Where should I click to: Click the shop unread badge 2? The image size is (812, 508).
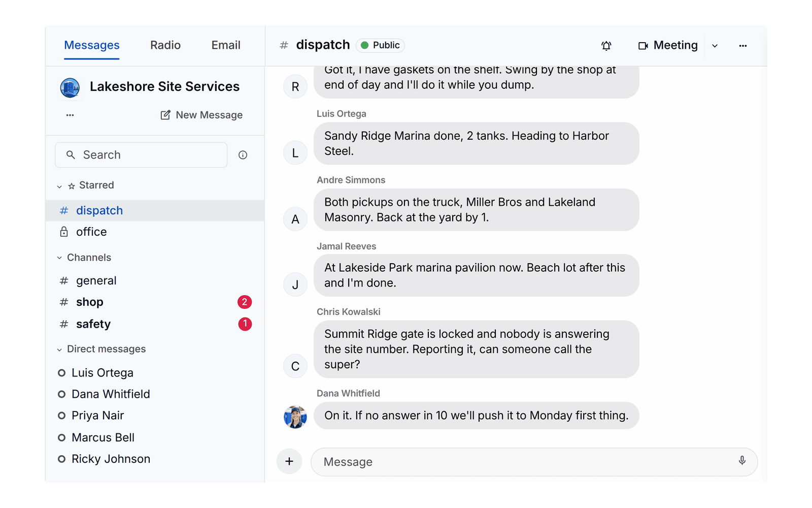click(245, 302)
